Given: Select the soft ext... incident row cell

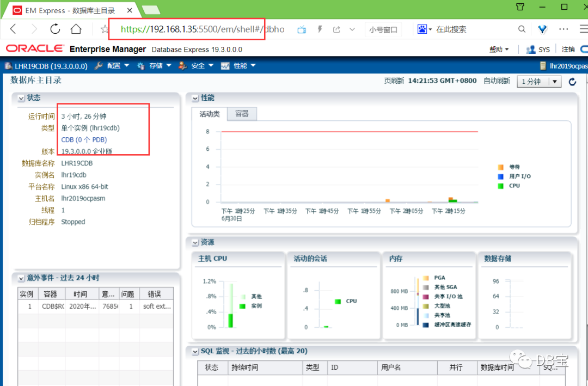Looking at the screenshot, I should tap(156, 307).
